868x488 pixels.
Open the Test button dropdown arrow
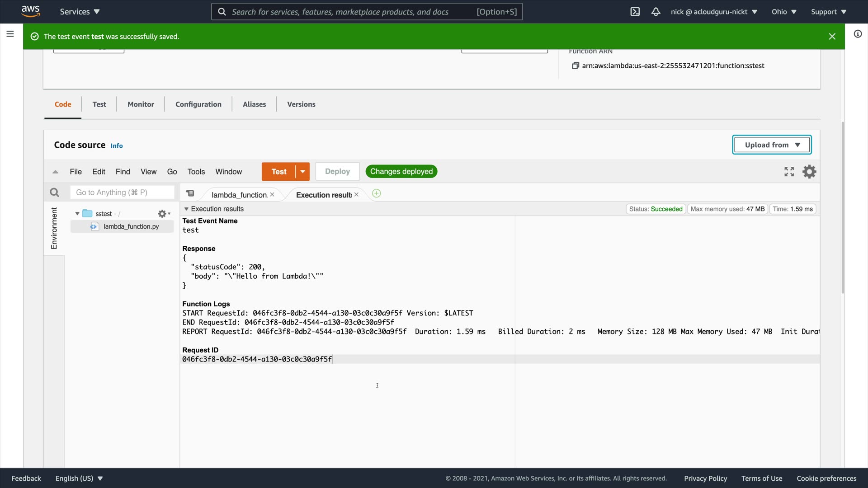(302, 172)
